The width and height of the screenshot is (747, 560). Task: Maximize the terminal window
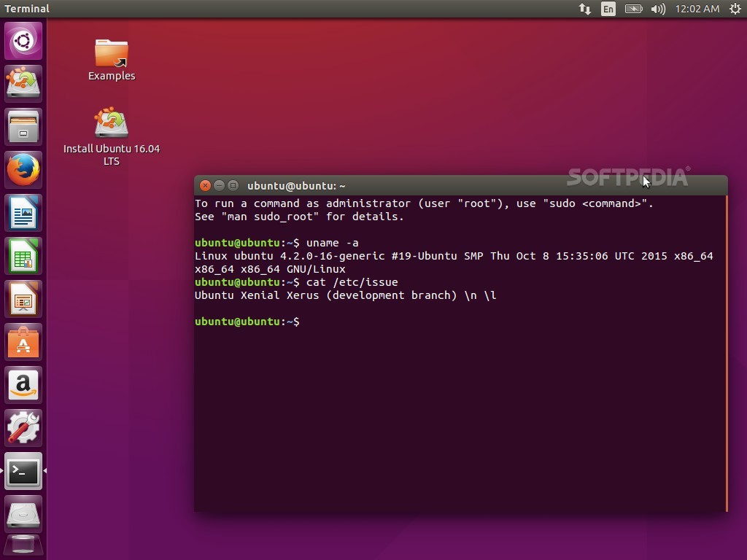tap(233, 186)
